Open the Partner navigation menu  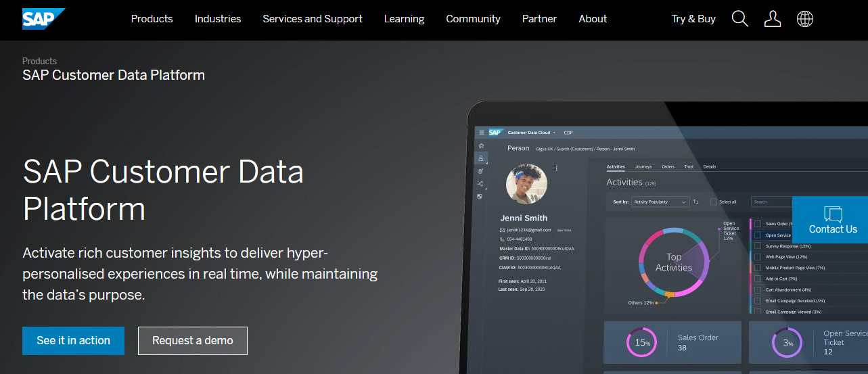539,19
